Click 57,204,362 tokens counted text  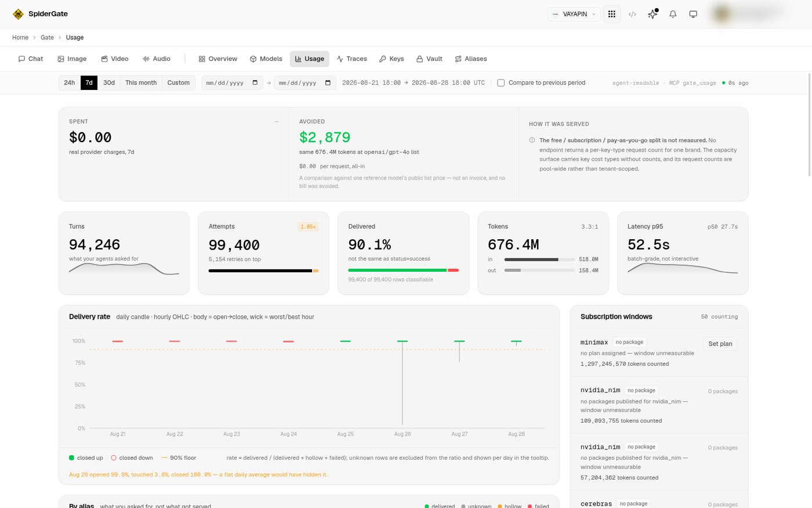(x=619, y=478)
